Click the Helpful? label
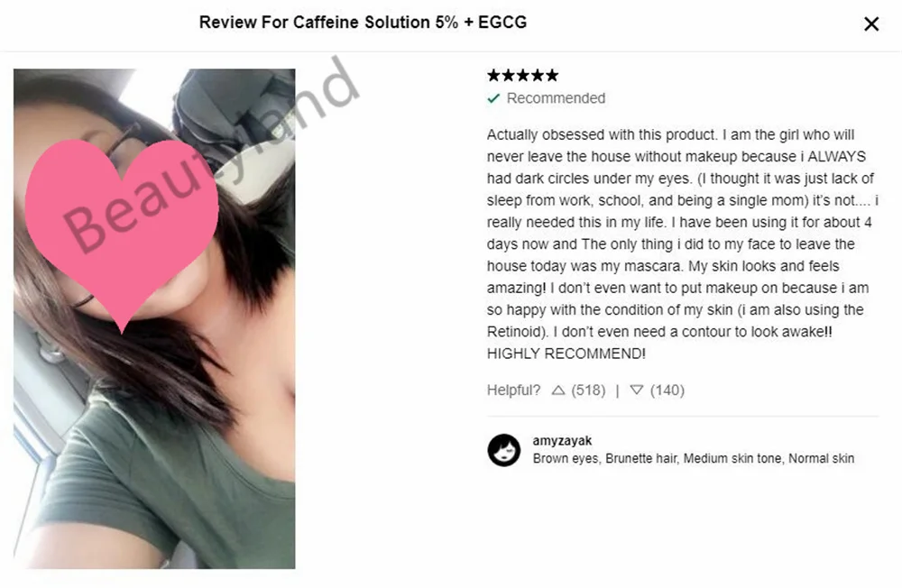This screenshot has width=902, height=588. [513, 390]
